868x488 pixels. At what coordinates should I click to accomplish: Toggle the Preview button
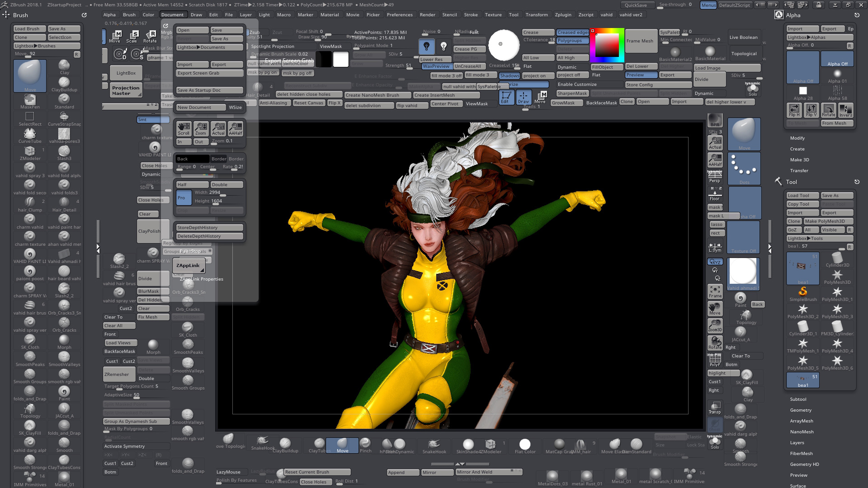[x=642, y=75]
